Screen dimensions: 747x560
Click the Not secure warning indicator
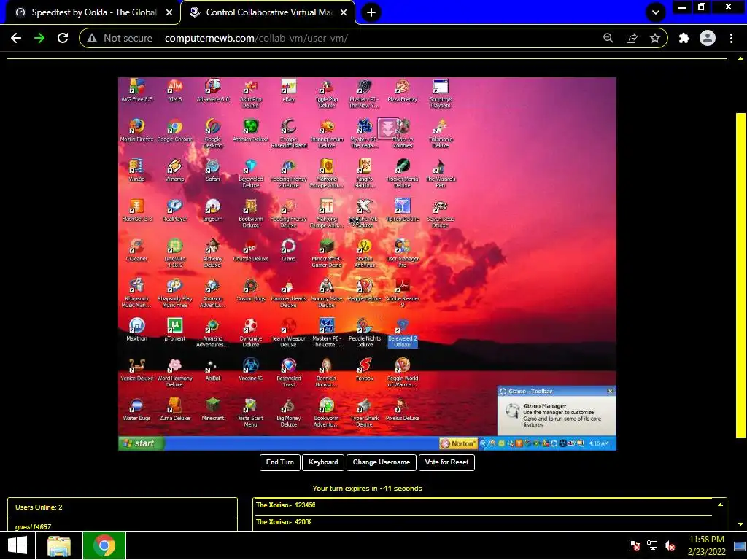click(x=120, y=38)
